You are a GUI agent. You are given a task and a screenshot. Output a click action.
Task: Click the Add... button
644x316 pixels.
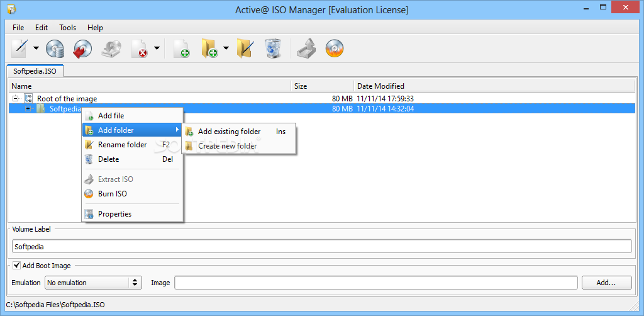(x=607, y=283)
